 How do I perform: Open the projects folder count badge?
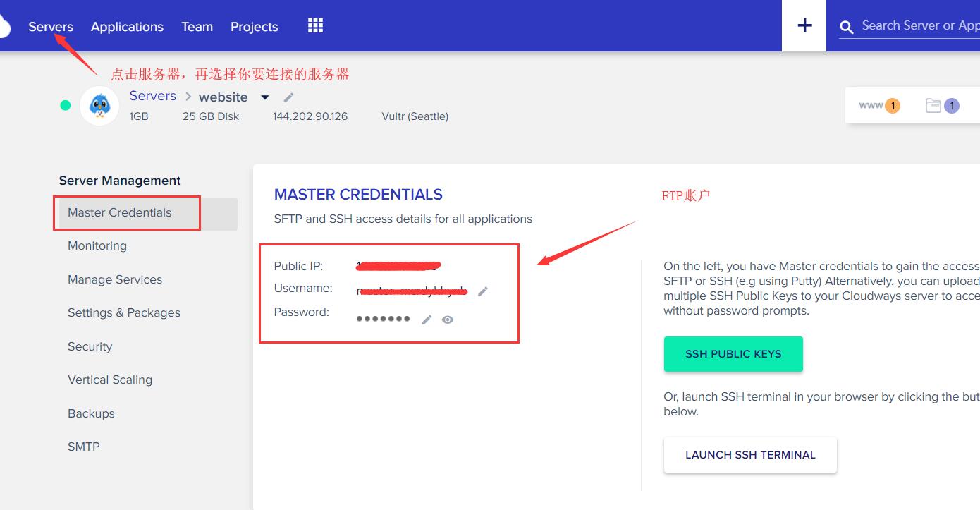942,106
